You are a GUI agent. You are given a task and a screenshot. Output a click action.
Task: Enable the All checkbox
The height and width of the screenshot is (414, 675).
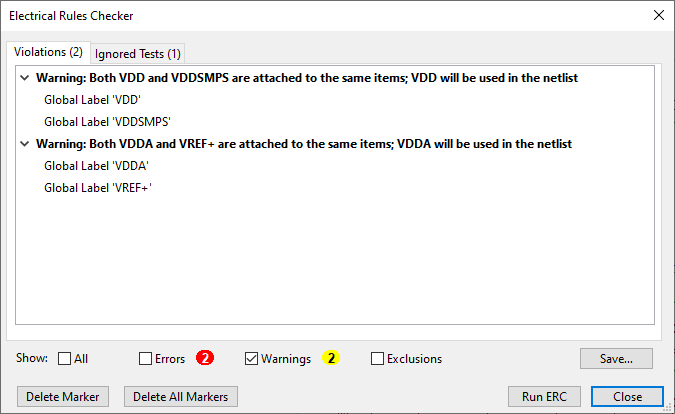65,359
